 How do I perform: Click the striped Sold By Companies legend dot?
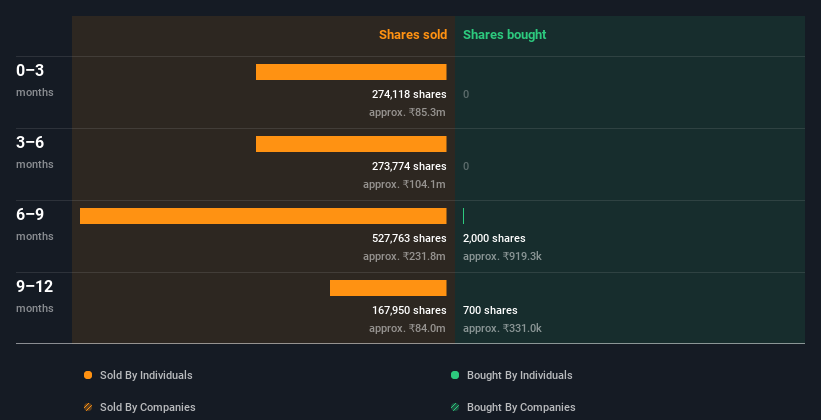88,407
